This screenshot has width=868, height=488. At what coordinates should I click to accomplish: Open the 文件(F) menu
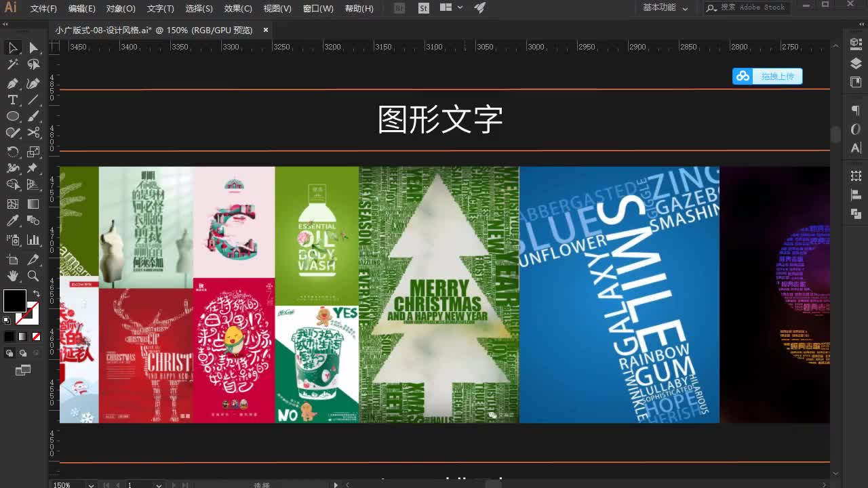[44, 9]
